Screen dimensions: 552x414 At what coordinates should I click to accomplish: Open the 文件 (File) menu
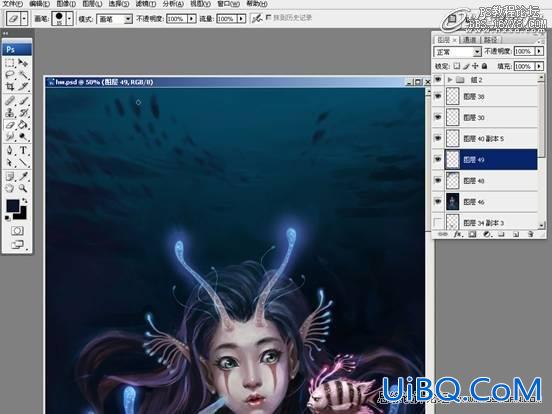13,4
